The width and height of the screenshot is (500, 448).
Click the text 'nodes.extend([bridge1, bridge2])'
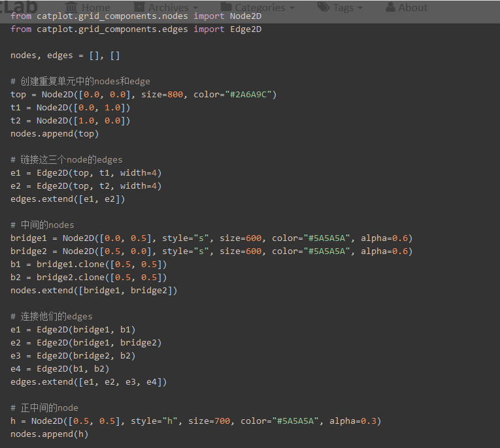pyautogui.click(x=93, y=291)
